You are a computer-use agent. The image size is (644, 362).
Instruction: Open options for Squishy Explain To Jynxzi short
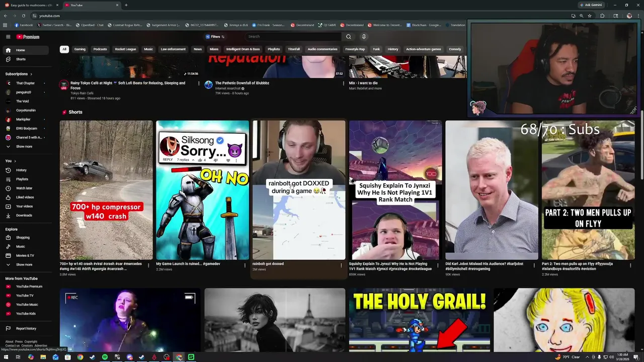point(438,265)
